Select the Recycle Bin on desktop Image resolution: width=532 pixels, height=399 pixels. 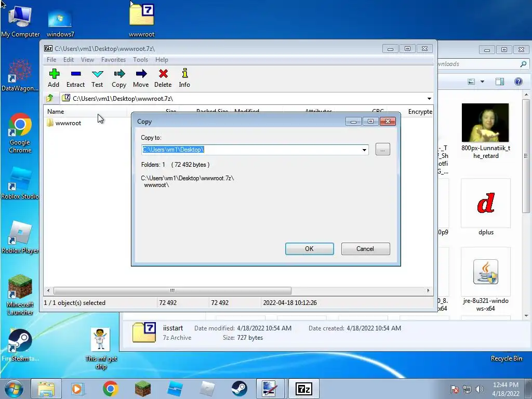[x=506, y=358]
